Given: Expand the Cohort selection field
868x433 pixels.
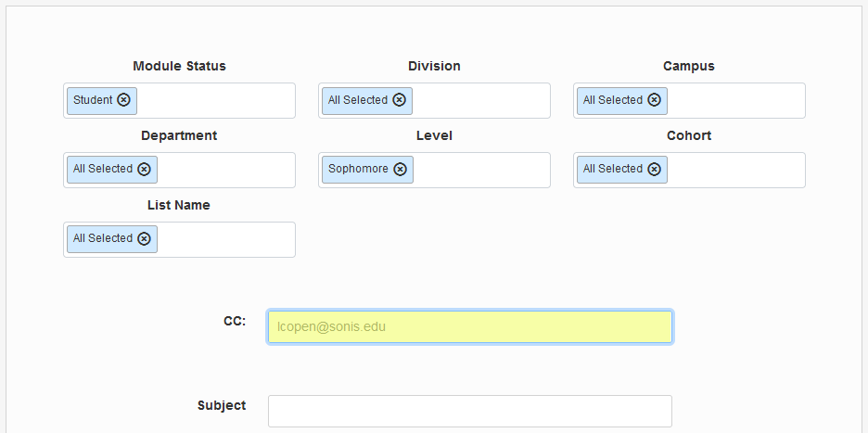Looking at the screenshot, I should pos(735,171).
